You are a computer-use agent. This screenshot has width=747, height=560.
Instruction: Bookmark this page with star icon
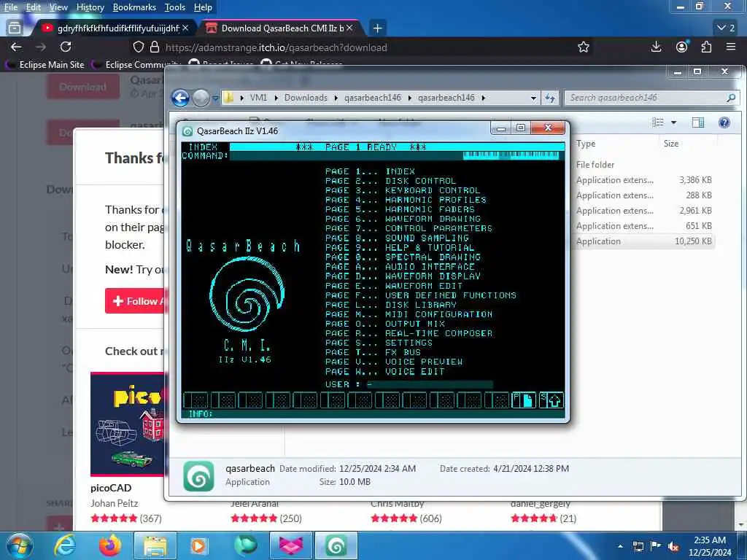pos(584,47)
